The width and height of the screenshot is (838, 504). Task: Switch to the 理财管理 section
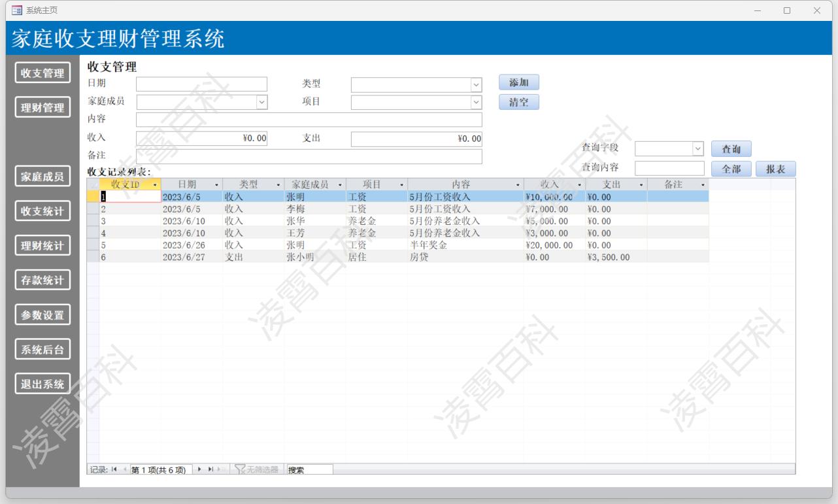(42, 107)
